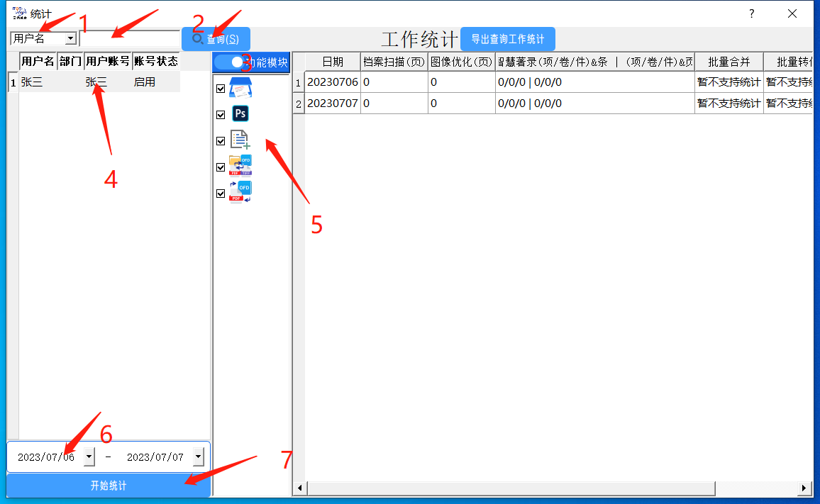
Task: Click the batch merge folder OFD icon
Action: click(240, 166)
